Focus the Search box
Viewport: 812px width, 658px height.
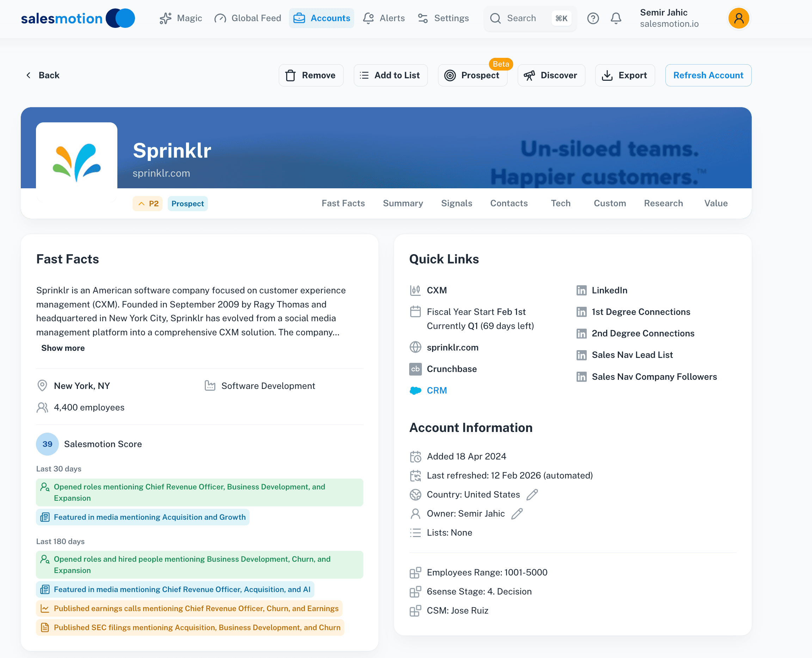530,18
